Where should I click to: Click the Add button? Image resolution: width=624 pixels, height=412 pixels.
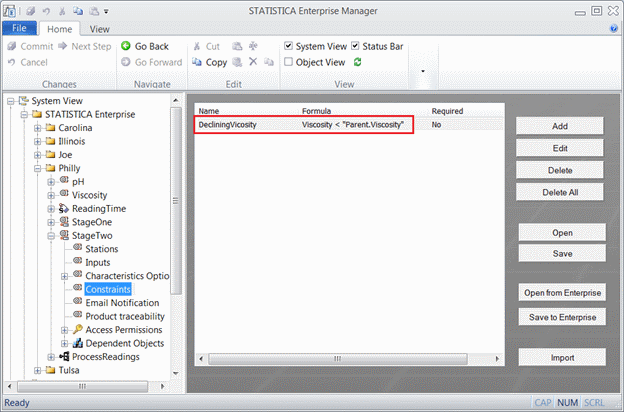560,126
